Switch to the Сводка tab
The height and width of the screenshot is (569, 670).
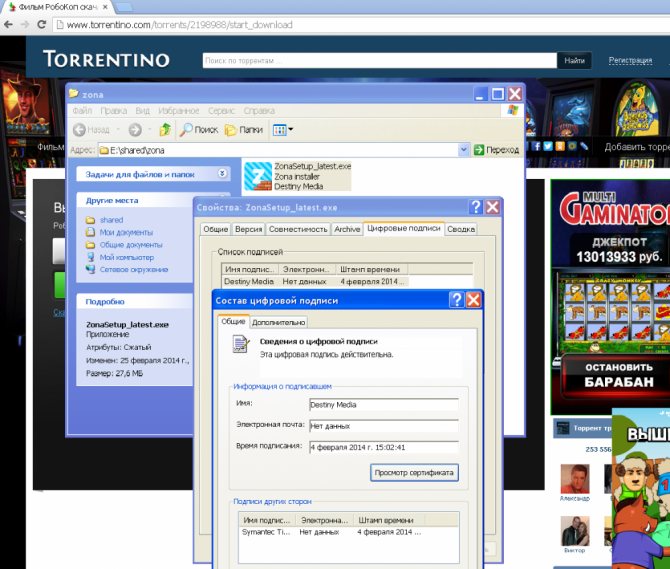(461, 229)
